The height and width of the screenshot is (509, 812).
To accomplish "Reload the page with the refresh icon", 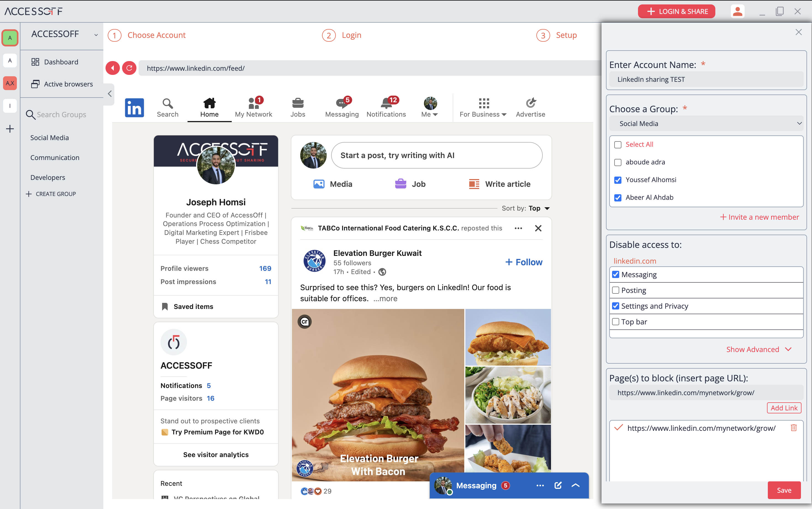I will 129,68.
